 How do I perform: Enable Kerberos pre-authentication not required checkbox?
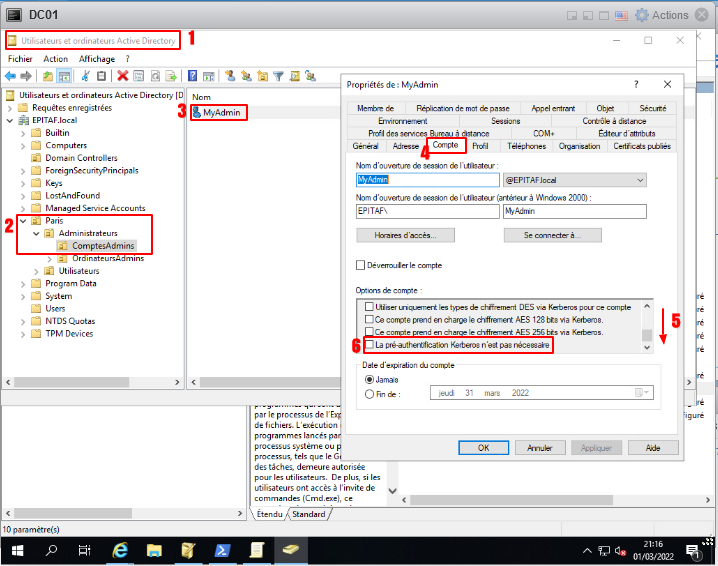point(368,346)
